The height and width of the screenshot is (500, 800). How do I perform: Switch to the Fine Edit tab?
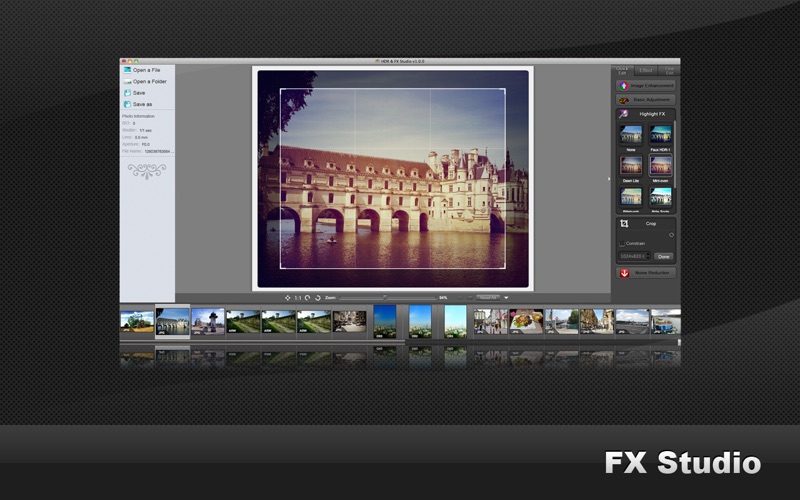coord(669,70)
